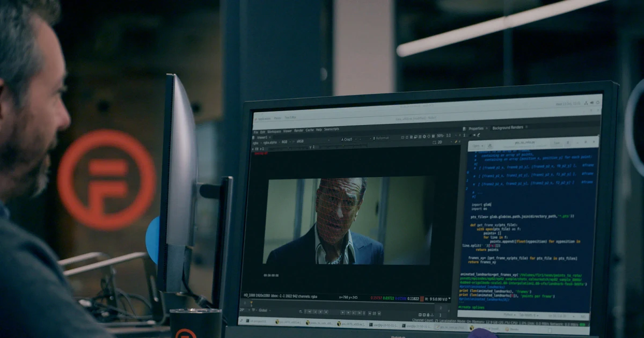Open the File menu in Nuke
Viewport: 644px width, 338px height.
(x=256, y=131)
